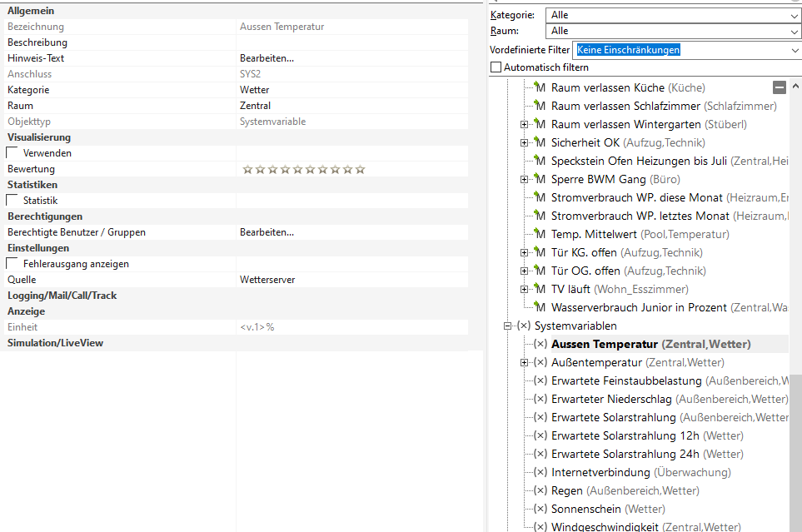Click the variable icon beside Sonnenschein
802x532 pixels.
[540, 509]
